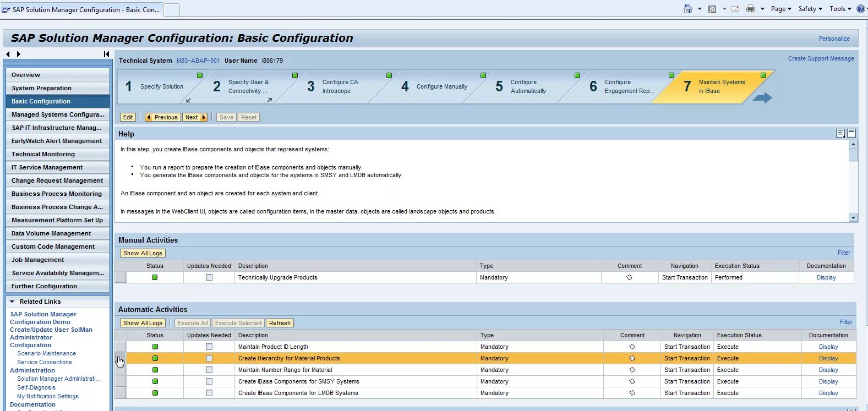This screenshot has width=868, height=411.
Task: Click Show All Logs in Manual Activities
Action: click(x=143, y=253)
